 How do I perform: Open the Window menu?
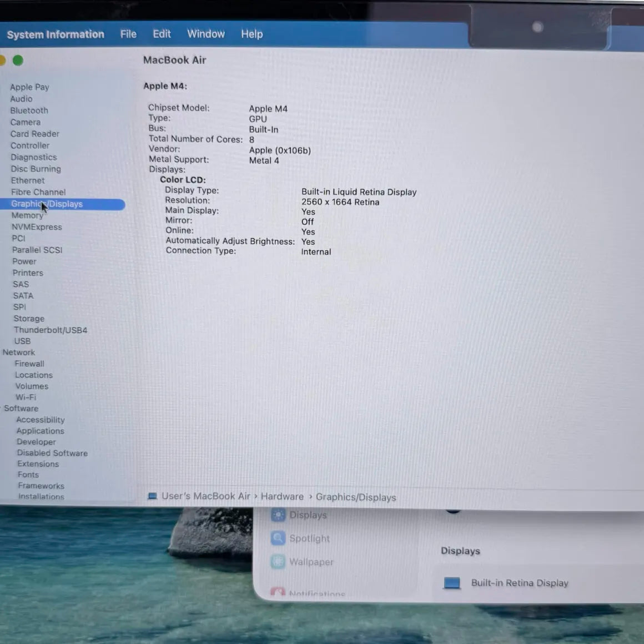[x=206, y=34]
